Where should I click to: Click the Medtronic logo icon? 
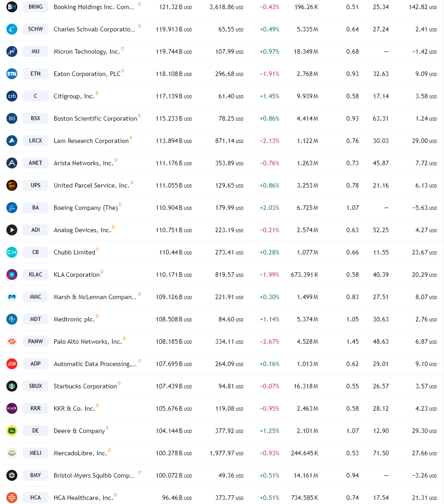pos(12,319)
